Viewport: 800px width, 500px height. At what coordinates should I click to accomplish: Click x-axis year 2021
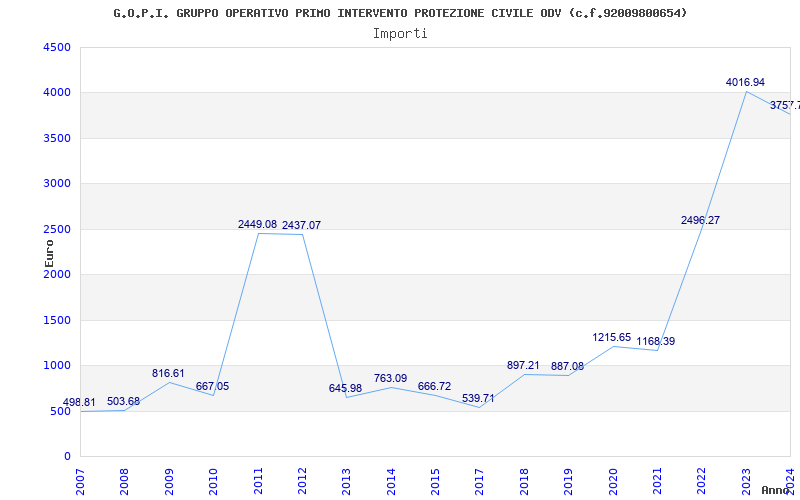(x=657, y=482)
